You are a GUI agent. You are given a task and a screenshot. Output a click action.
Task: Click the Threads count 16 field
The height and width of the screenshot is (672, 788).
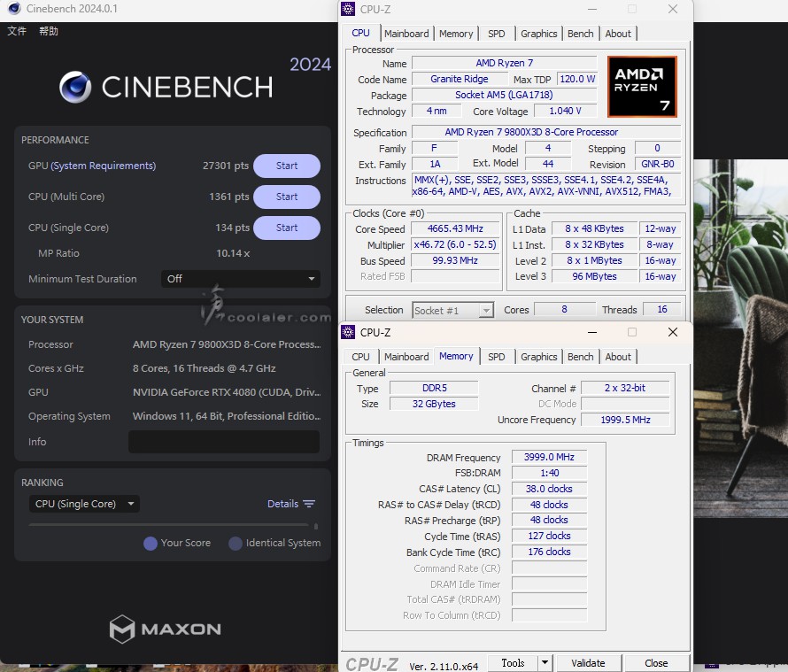tap(662, 310)
